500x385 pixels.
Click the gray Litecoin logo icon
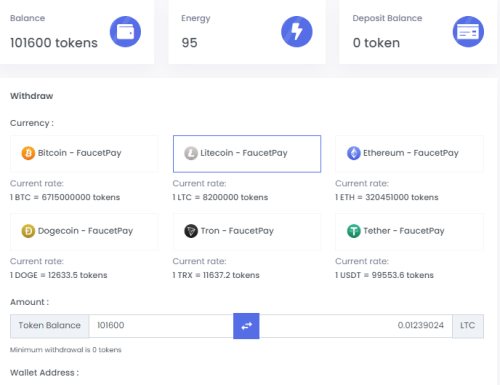pyautogui.click(x=191, y=153)
